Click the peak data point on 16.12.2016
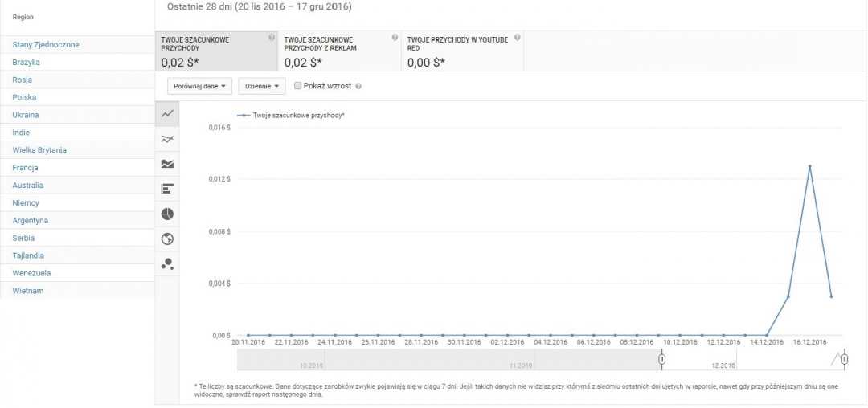 (x=810, y=166)
